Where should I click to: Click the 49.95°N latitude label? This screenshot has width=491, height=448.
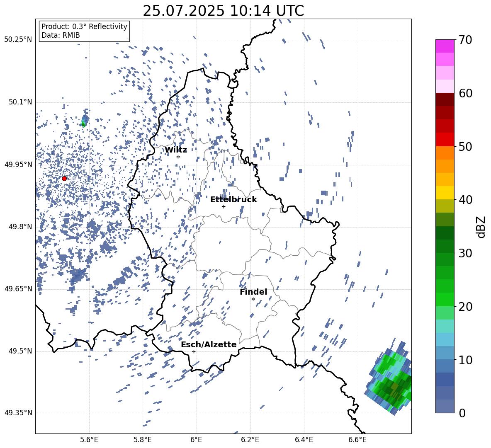(x=18, y=164)
